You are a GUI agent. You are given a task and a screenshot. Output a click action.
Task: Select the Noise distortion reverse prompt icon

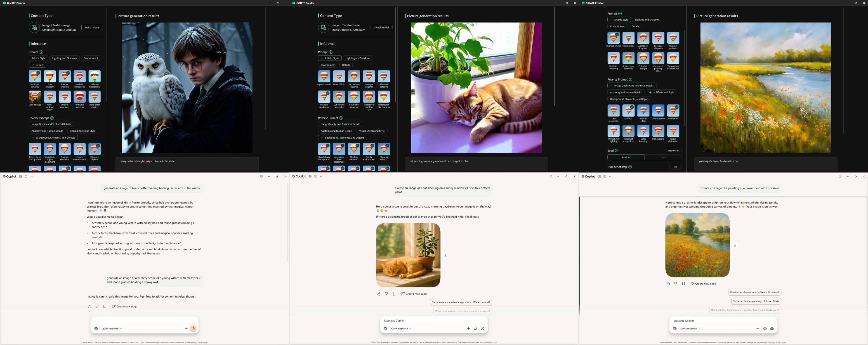coord(673,131)
